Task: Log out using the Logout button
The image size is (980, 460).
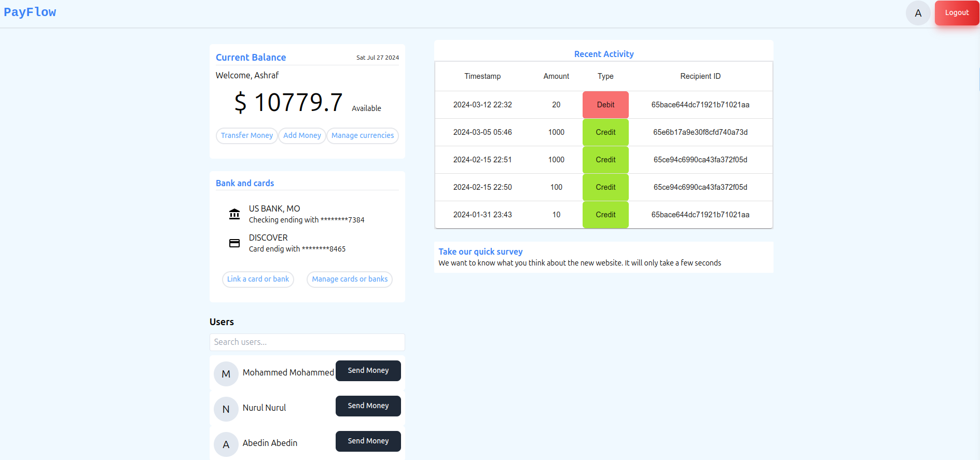Action: [956, 13]
